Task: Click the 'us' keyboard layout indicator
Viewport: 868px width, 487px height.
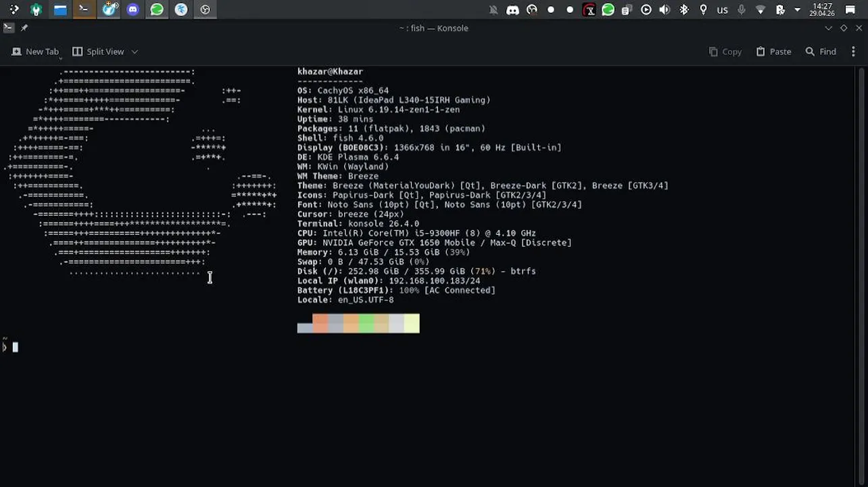Action: tap(722, 9)
